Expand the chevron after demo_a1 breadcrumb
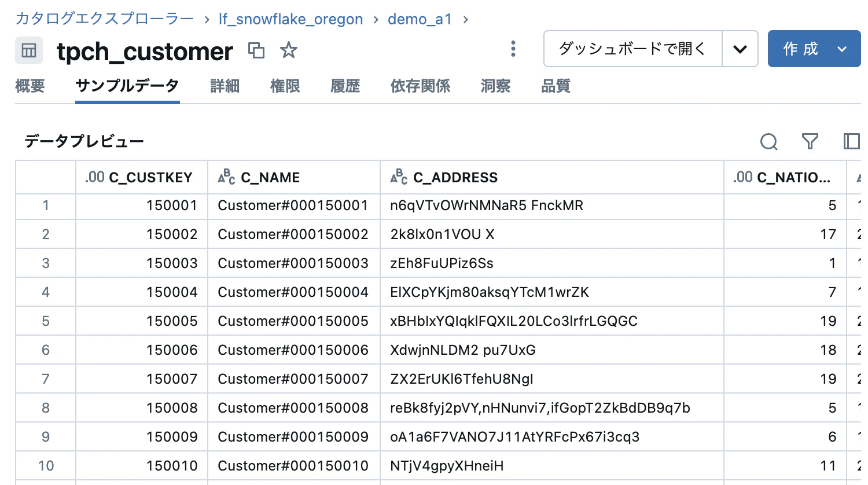The width and height of the screenshot is (868, 485). [466, 20]
